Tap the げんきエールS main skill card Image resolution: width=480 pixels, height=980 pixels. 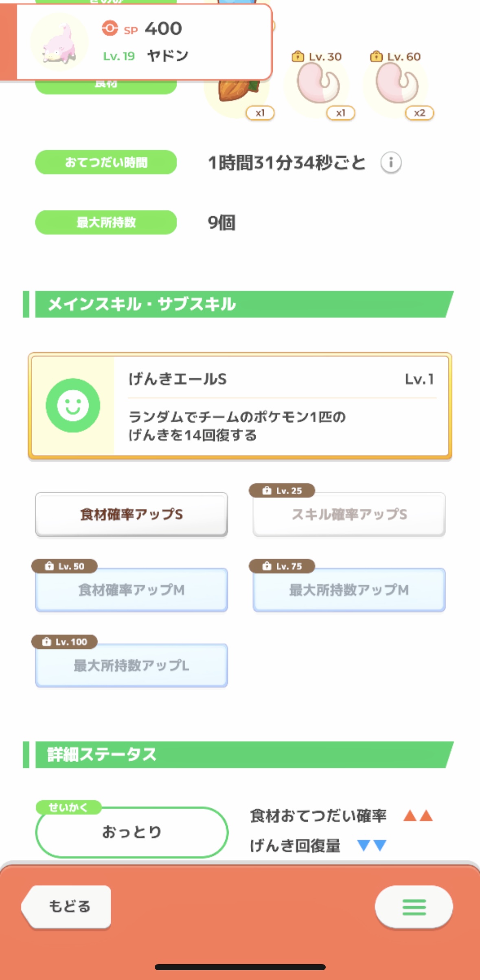click(x=240, y=406)
